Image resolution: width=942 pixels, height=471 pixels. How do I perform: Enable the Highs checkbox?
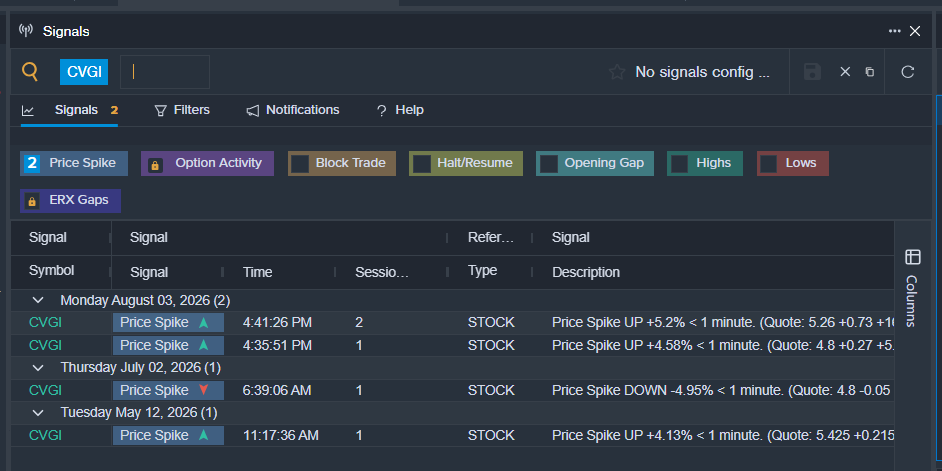pos(679,163)
